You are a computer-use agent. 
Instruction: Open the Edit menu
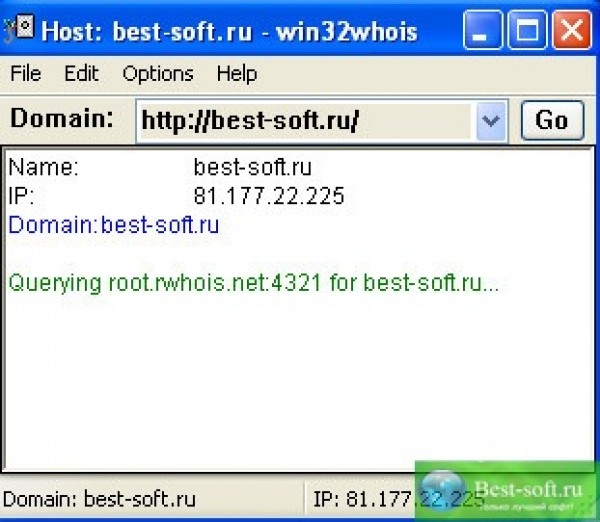tap(81, 73)
